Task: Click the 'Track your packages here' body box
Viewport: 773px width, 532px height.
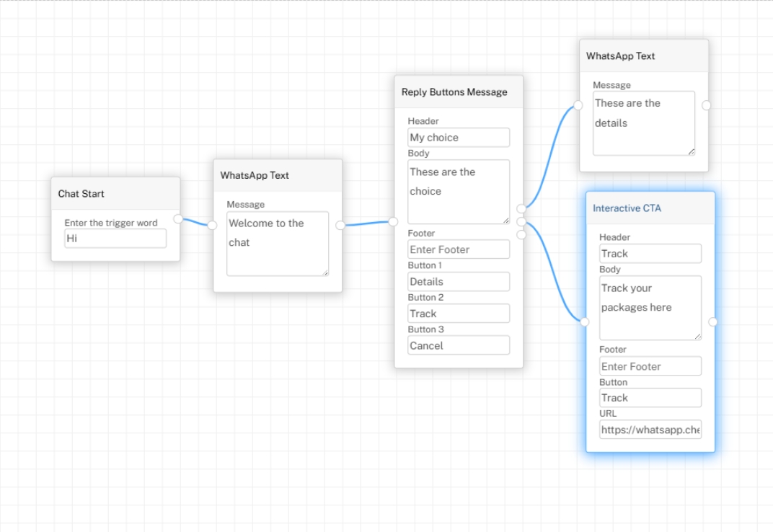Action: coord(650,307)
